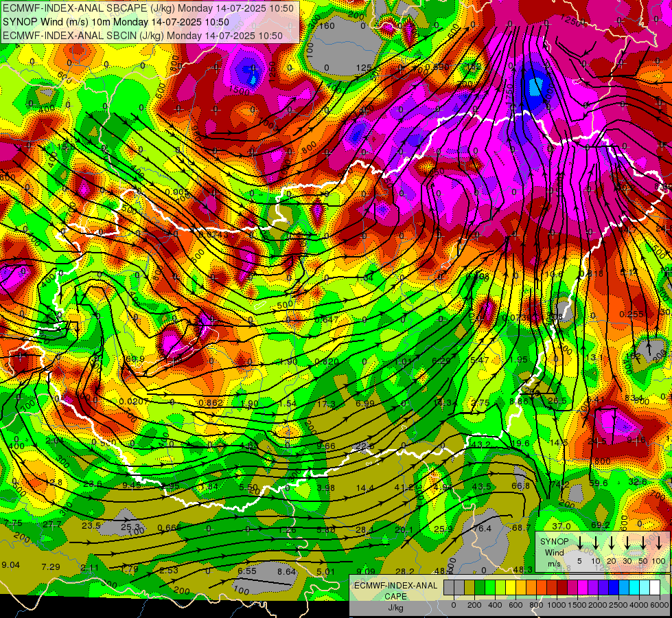Click the 20 m/s wind arrow in legend
This screenshot has width=672, height=618.
tap(612, 542)
